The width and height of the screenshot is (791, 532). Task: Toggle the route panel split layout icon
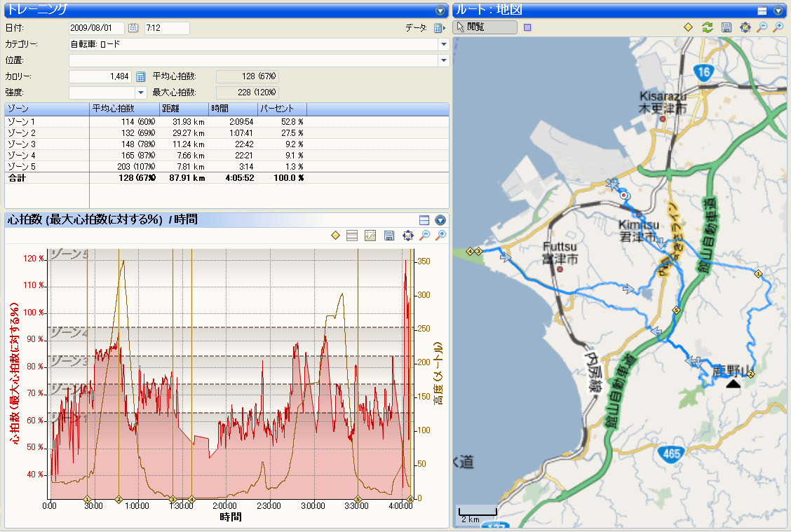(762, 10)
